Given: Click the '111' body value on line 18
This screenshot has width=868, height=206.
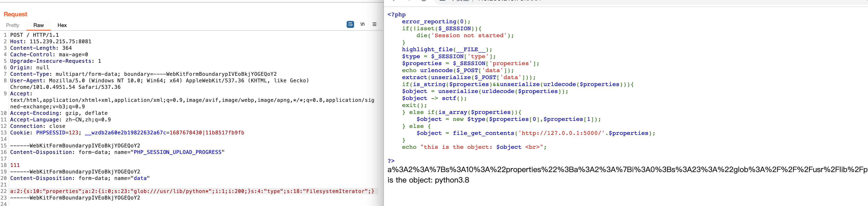Looking at the screenshot, I should tap(15, 165).
